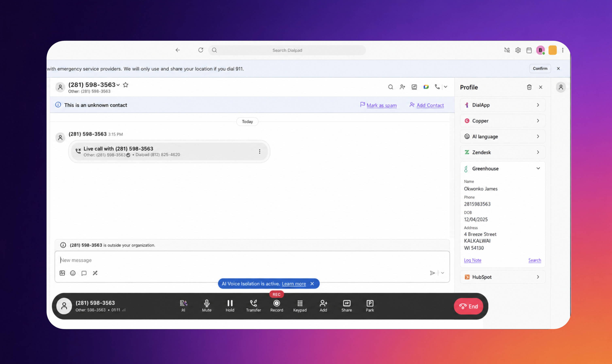Screen dimensions: 612x364
Task: Open settings with the gear icon
Action: (x=518, y=50)
